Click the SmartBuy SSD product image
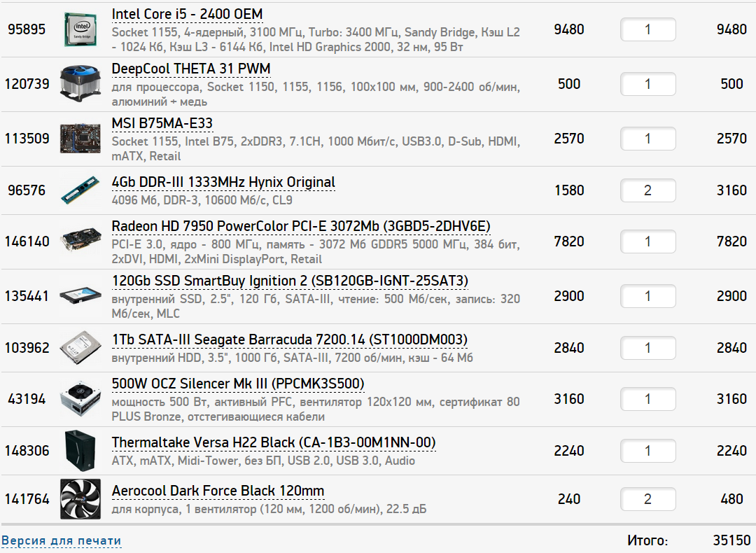Viewport: 756px width, 553px height. (80, 296)
